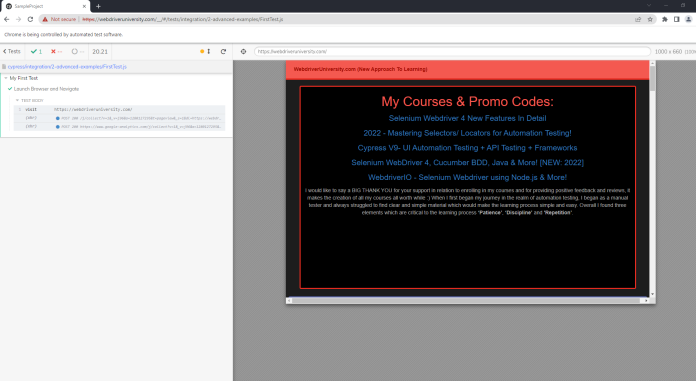This screenshot has height=382, width=697.
Task: Click the file icon beside the FirstTest.js path
Action: tap(4, 67)
